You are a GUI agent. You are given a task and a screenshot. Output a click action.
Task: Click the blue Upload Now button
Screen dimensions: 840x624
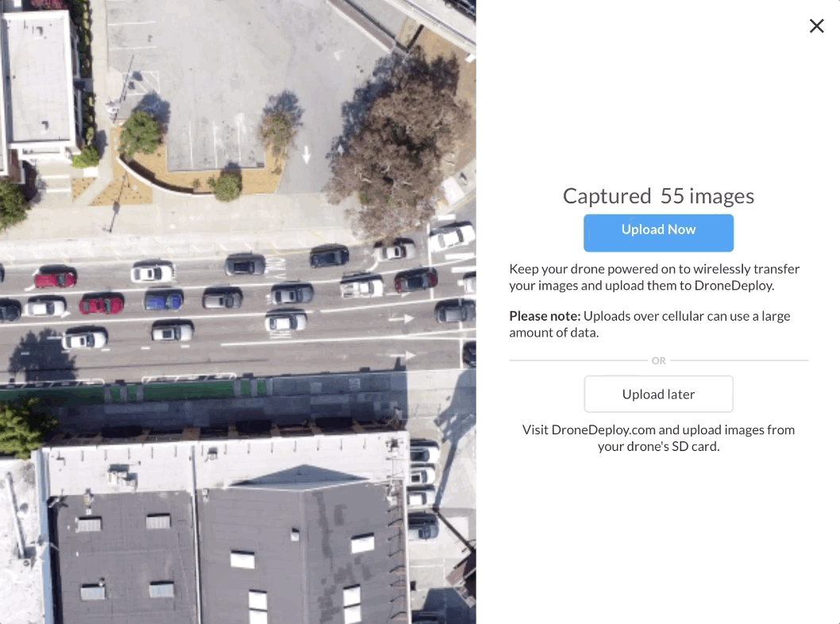click(658, 233)
